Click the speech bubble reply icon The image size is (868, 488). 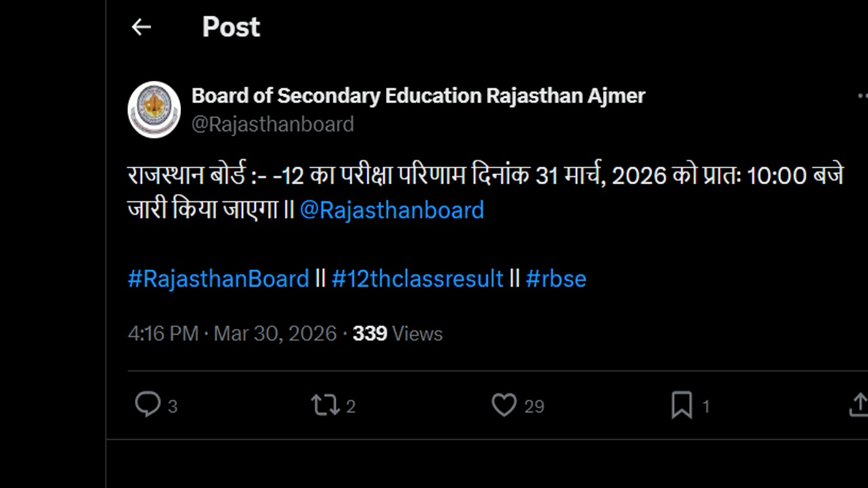tap(148, 405)
